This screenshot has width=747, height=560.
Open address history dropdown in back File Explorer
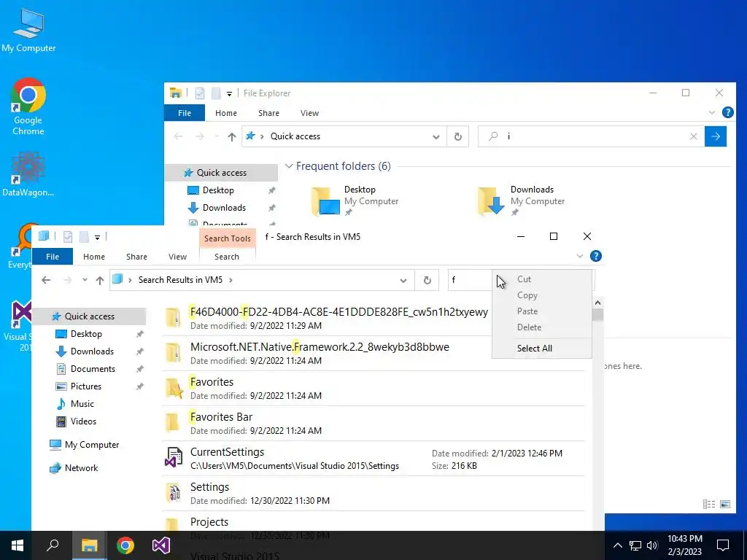coord(436,136)
